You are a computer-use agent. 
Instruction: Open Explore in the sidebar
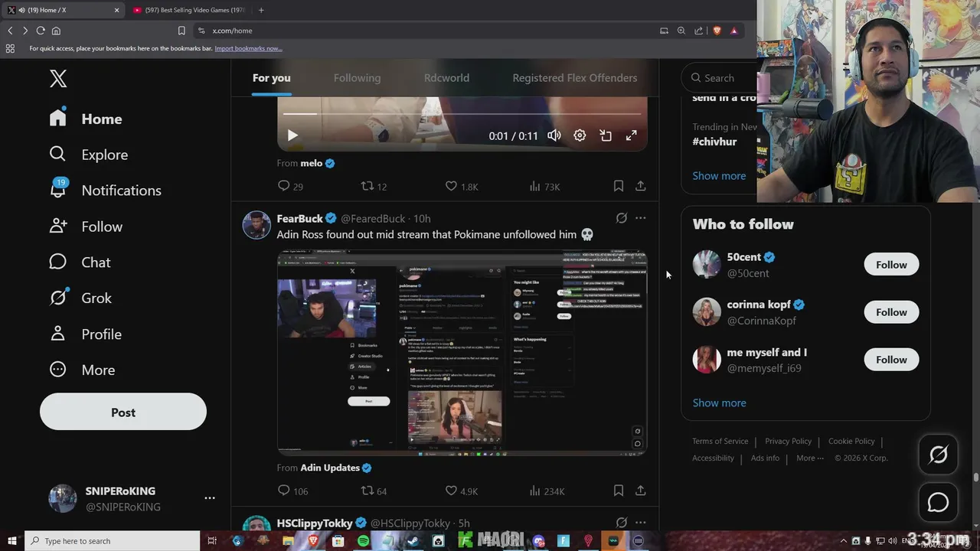(89, 155)
